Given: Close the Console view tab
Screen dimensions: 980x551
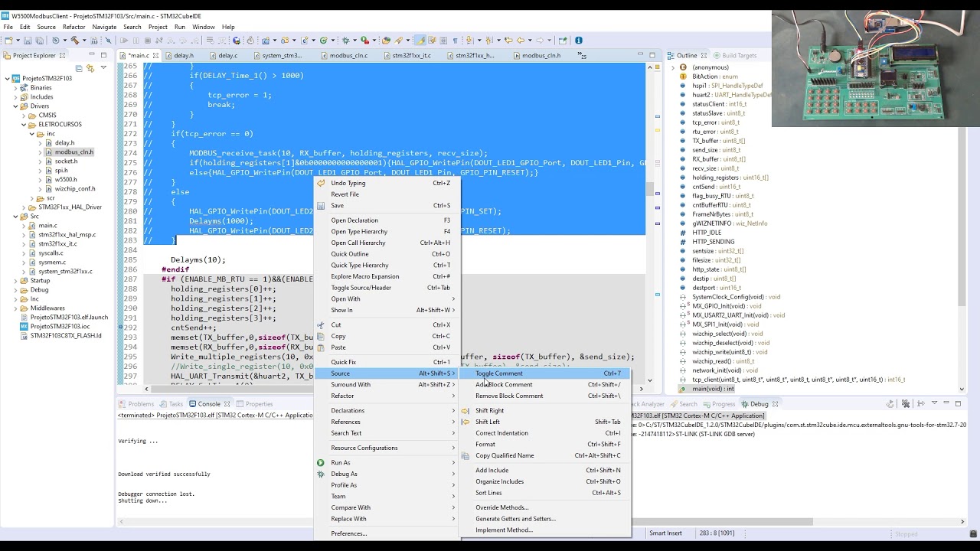Looking at the screenshot, I should coord(227,404).
